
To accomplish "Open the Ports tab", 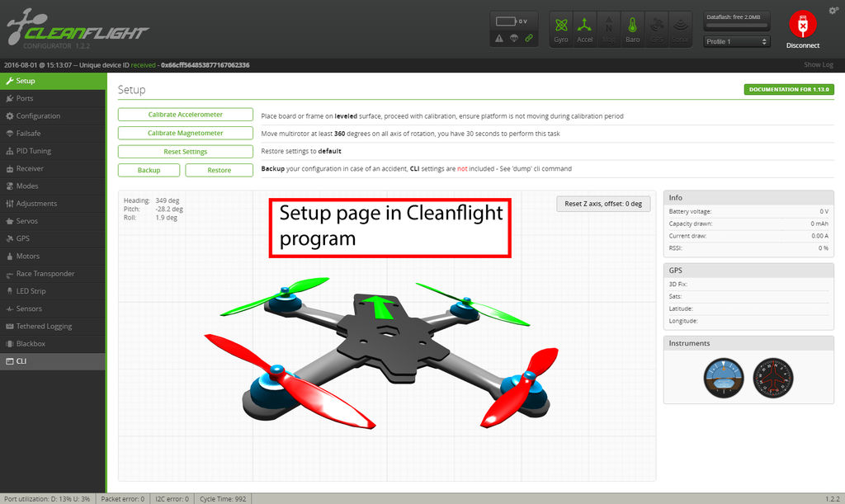I will click(53, 98).
